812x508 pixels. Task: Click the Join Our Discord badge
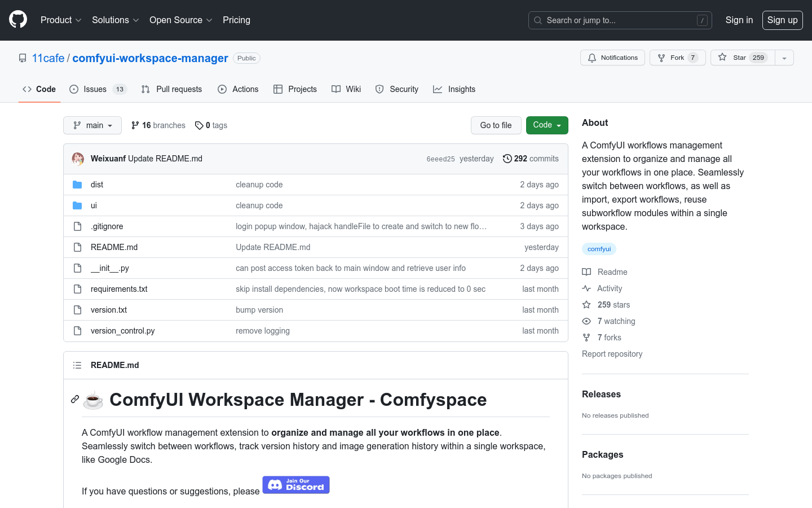296,485
